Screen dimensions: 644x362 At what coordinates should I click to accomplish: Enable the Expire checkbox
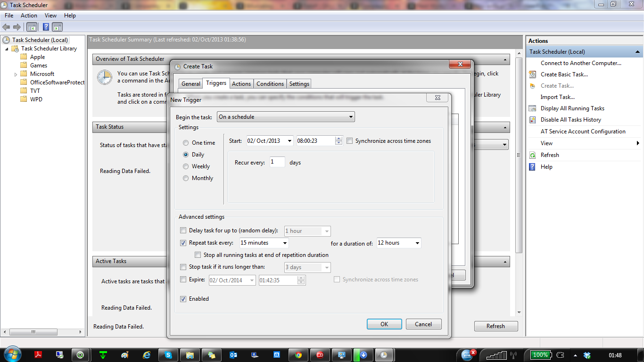click(183, 280)
